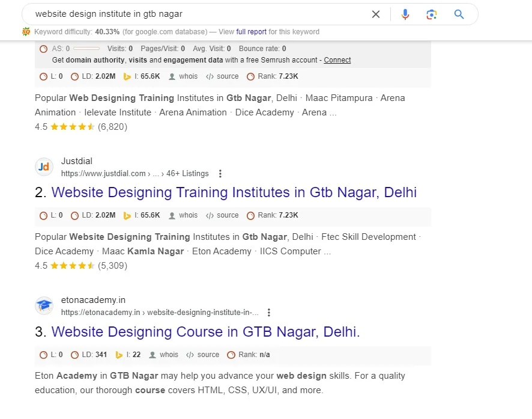Click 'whois' above the 'Popular Web Designing Training' snippet
The height and width of the screenshot is (419, 532).
coord(184,76)
